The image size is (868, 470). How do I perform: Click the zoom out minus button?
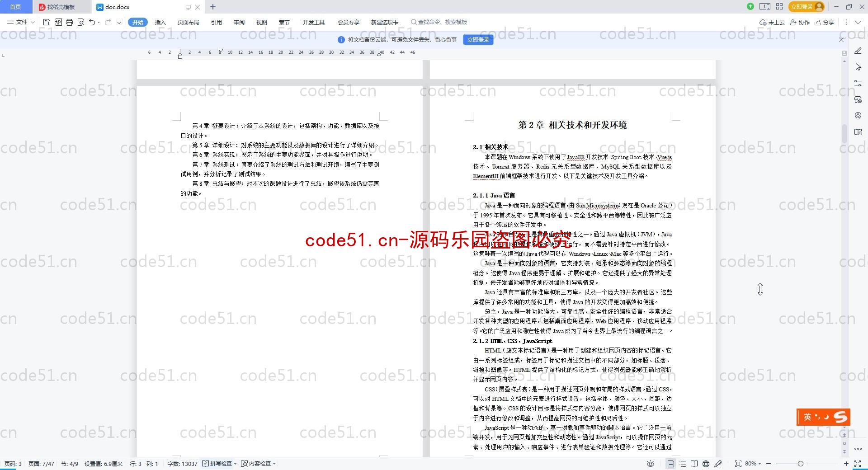tap(768, 464)
